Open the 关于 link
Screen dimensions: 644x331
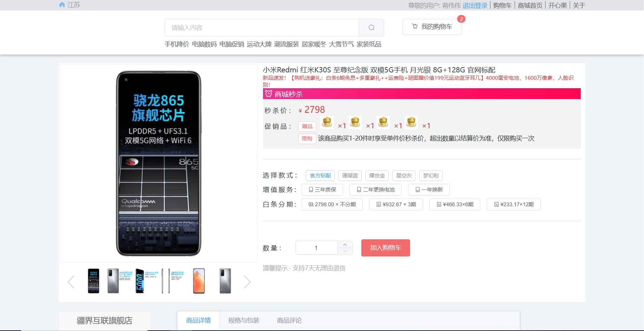coord(579,5)
